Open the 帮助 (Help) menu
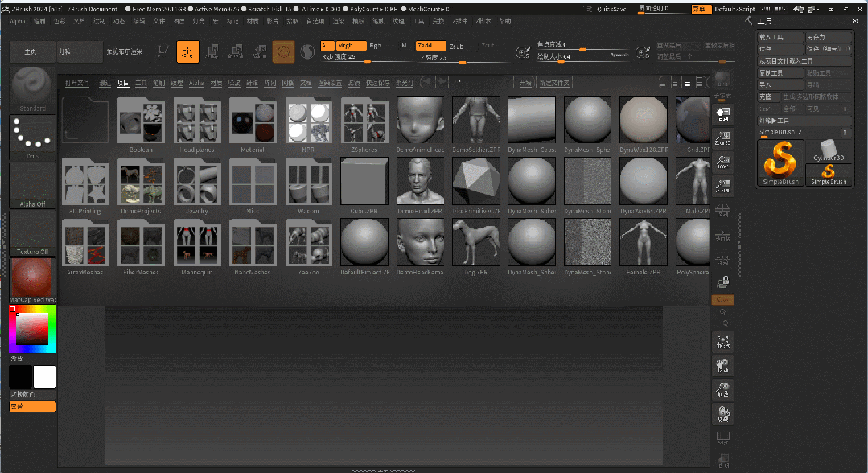Viewport: 868px width, 473px height. tap(505, 21)
